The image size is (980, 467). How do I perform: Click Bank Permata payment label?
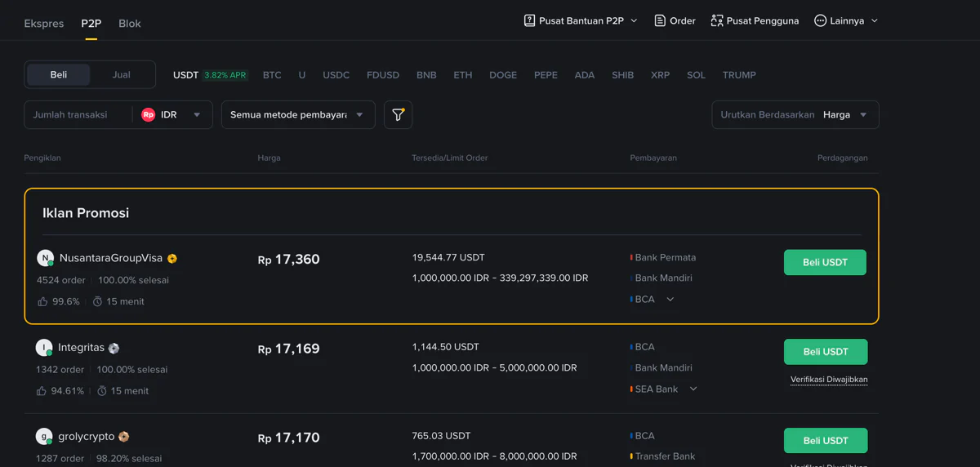tap(666, 257)
